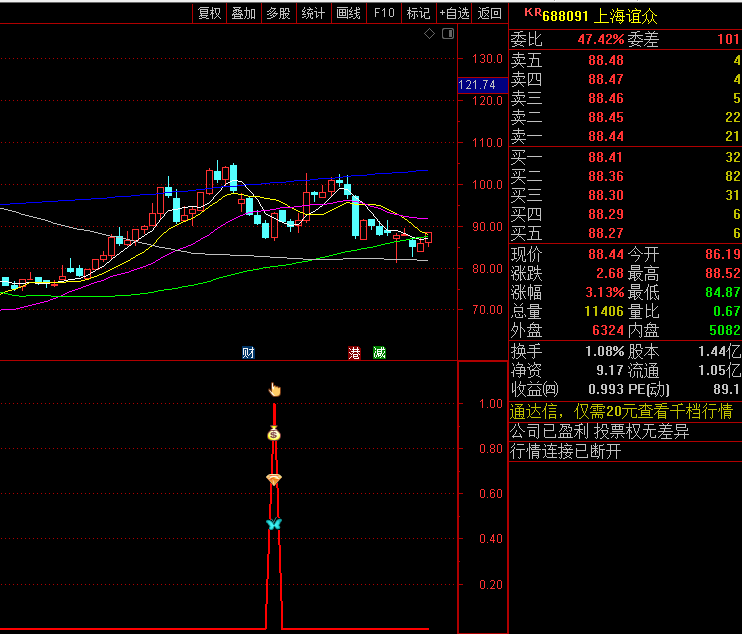Select the 画线 drawing tool

348,13
